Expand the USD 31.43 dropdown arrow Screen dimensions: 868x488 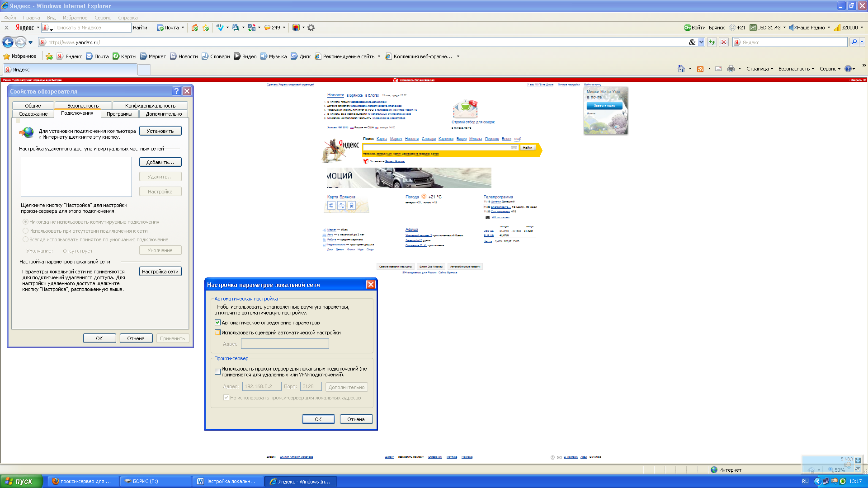pos(784,28)
